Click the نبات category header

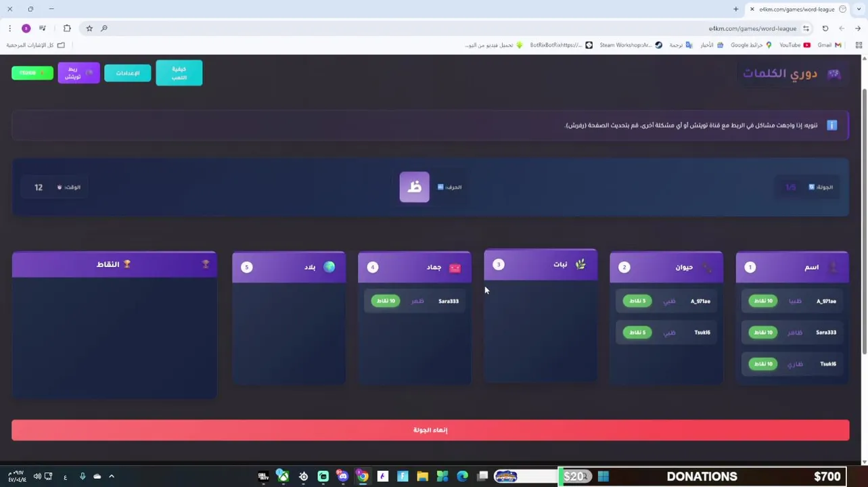541,264
